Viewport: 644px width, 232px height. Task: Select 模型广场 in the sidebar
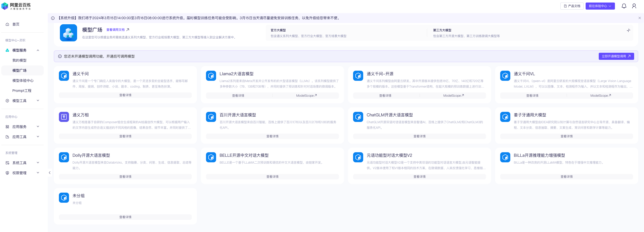tap(22, 70)
